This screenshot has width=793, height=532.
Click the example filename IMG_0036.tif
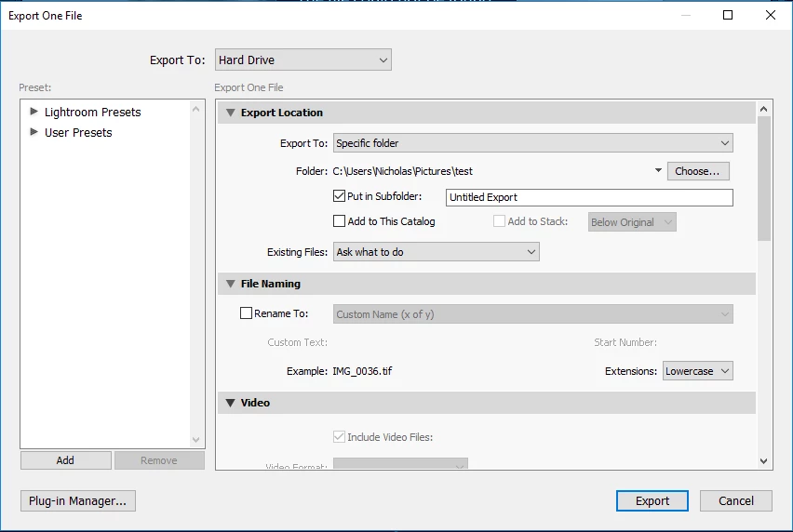tap(362, 371)
